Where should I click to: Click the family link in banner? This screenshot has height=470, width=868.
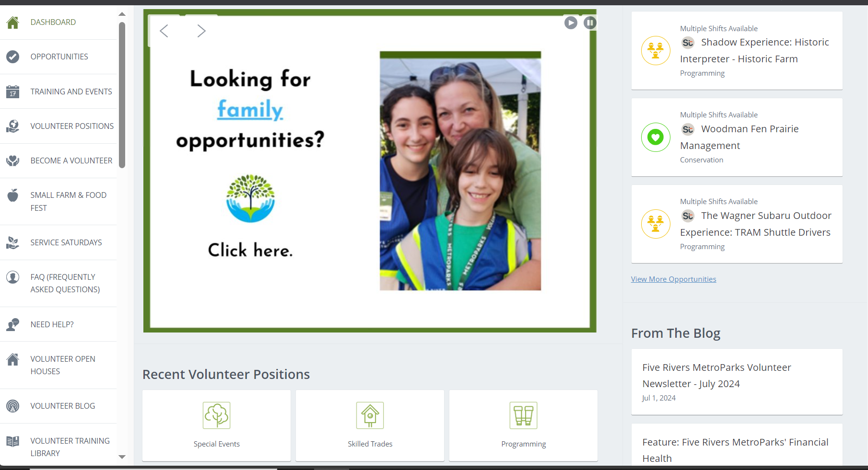[250, 110]
